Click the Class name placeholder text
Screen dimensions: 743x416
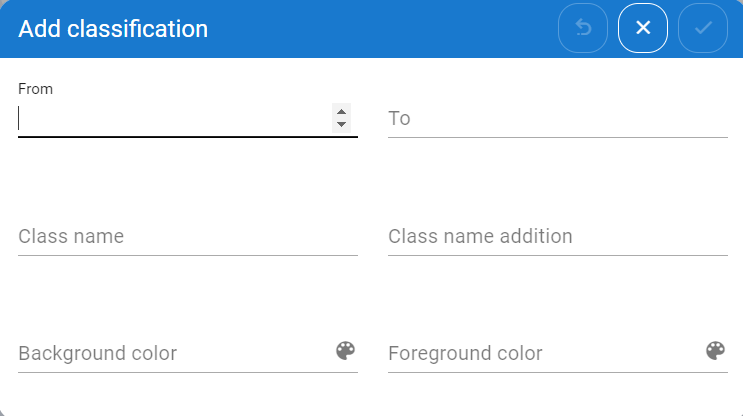point(71,237)
